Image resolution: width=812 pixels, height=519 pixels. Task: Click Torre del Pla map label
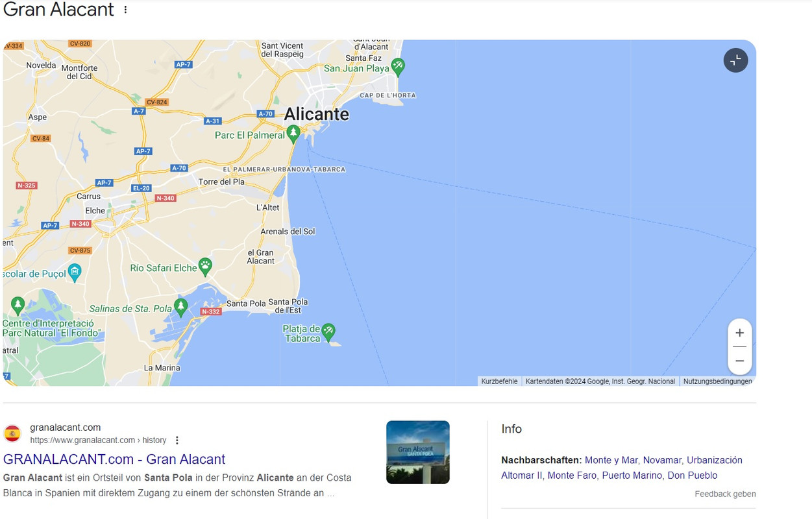(x=221, y=182)
